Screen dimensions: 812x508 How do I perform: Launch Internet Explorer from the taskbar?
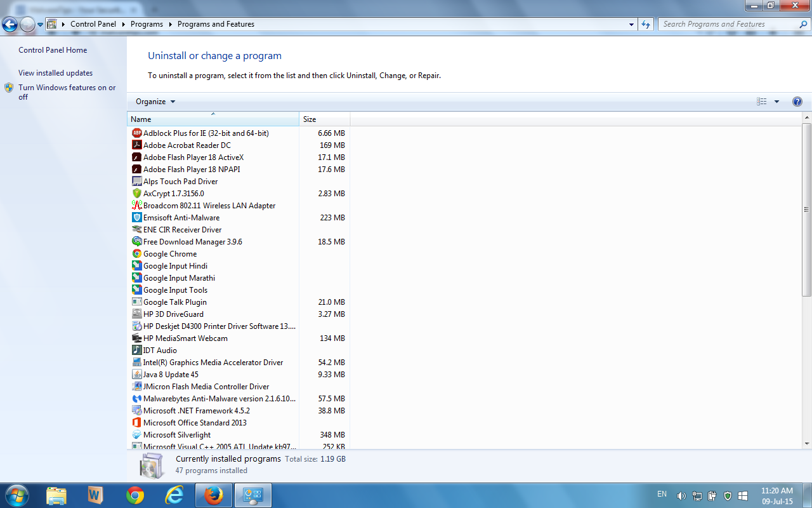click(x=174, y=495)
